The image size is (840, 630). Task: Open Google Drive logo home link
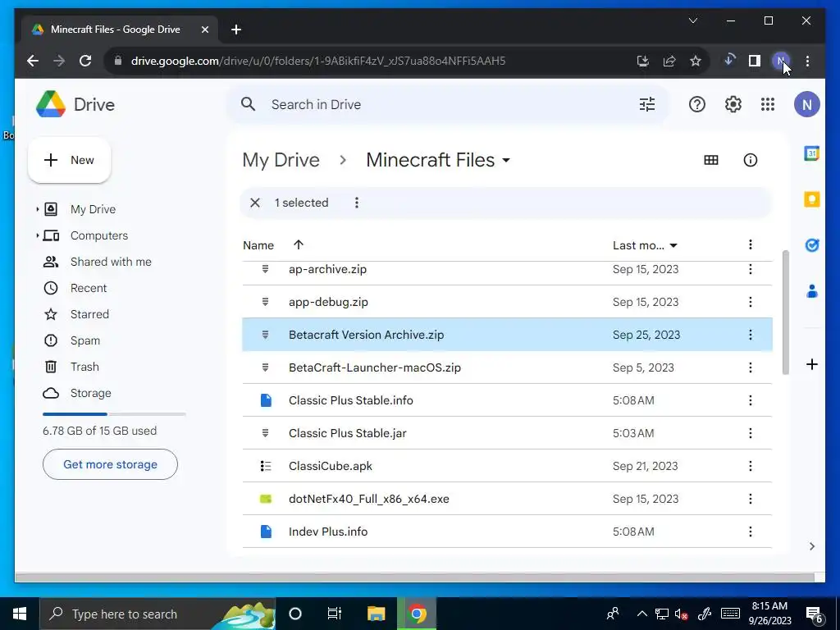[75, 104]
